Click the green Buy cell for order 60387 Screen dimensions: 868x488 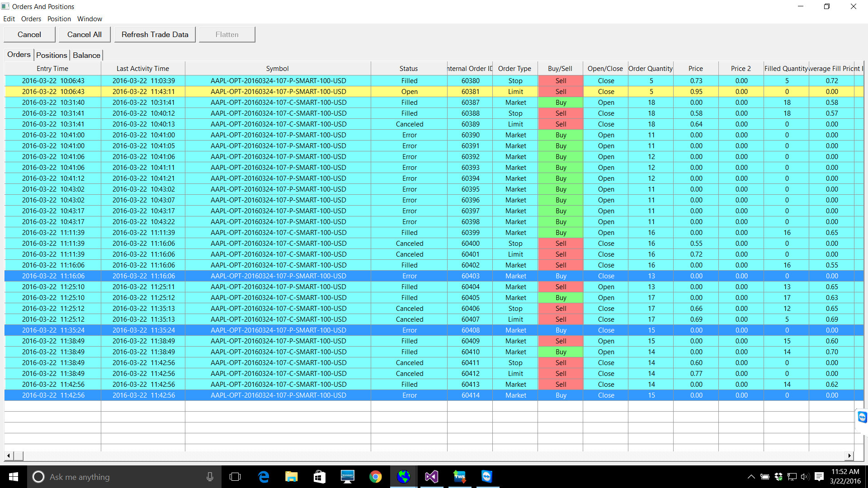click(x=561, y=103)
